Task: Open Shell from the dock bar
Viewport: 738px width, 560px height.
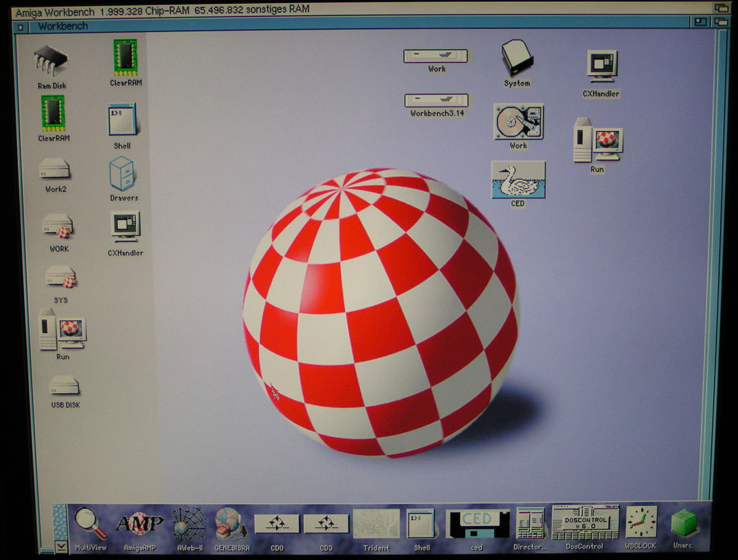Action: click(x=421, y=525)
